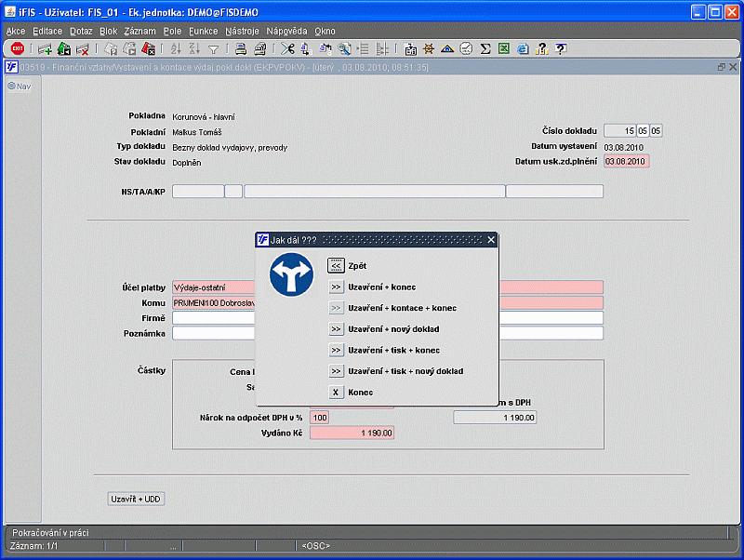This screenshot has height=560, width=744.
Task: Choose Uzavření + konec option button
Action: (x=337, y=287)
